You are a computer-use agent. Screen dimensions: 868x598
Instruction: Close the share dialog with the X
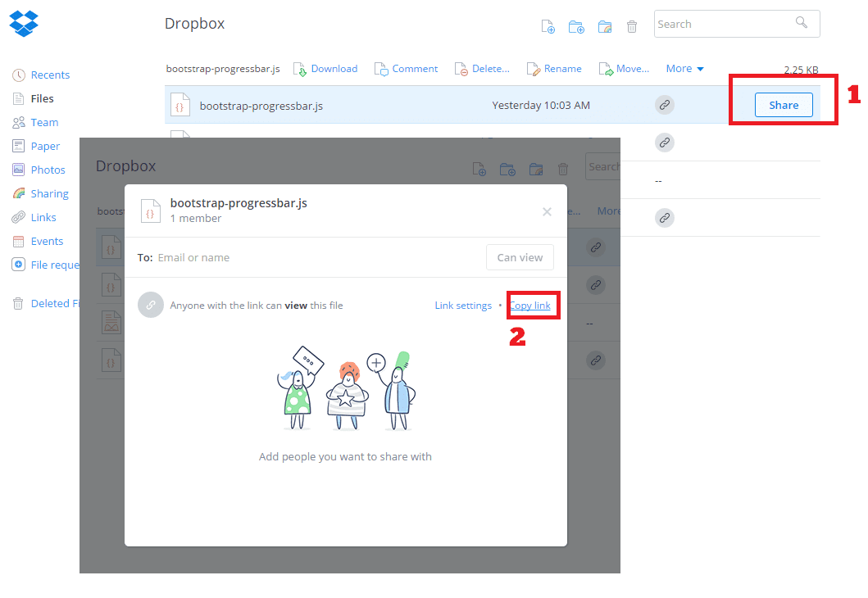click(x=546, y=211)
